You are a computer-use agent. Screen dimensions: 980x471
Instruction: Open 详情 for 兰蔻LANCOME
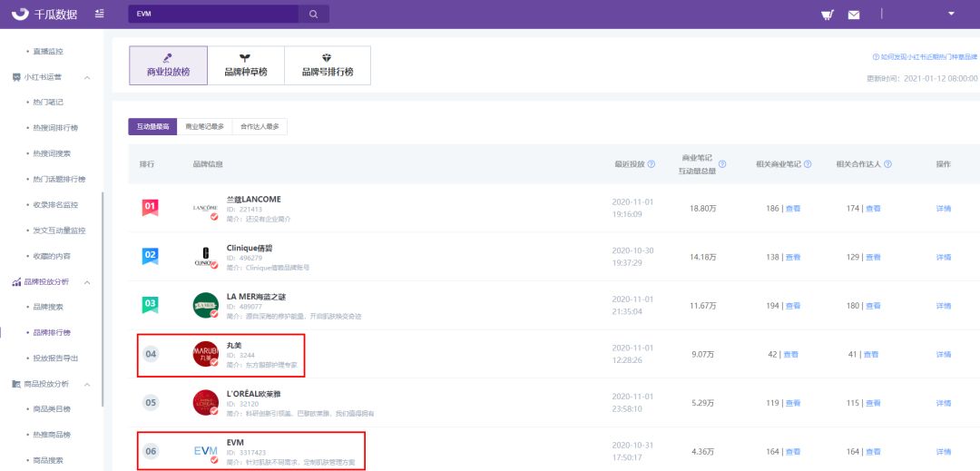(943, 209)
